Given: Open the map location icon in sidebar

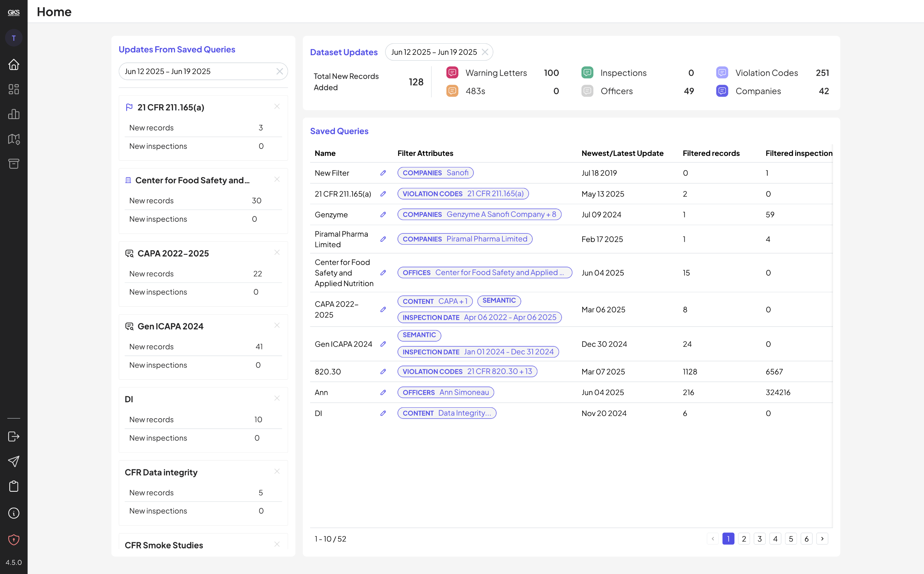Looking at the screenshot, I should click(14, 139).
